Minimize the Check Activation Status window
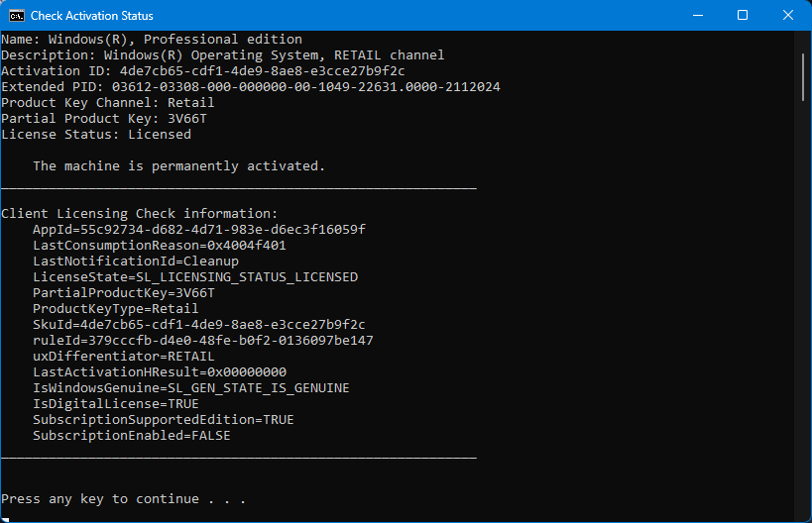 point(698,16)
